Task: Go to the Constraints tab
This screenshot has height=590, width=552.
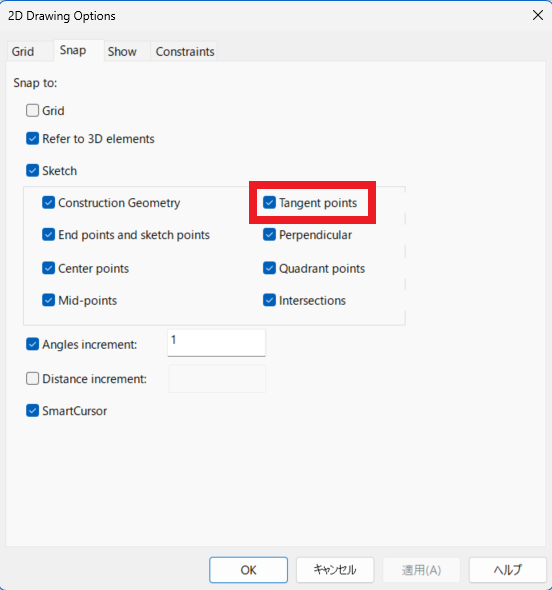Action: (x=185, y=51)
